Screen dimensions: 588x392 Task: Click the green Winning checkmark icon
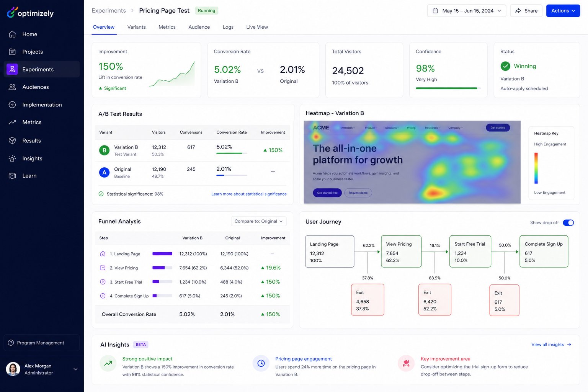click(x=505, y=66)
